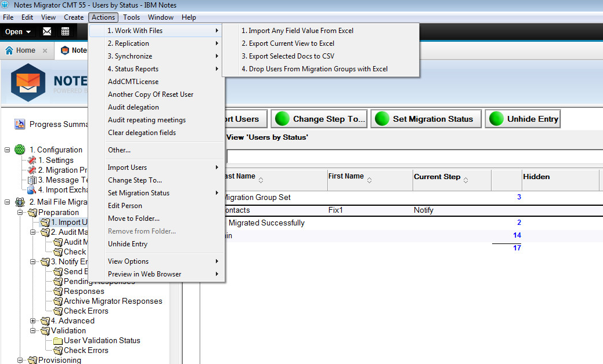Click the Mail File Migration people icon
Screen dimensions: 603x364
tap(20, 202)
